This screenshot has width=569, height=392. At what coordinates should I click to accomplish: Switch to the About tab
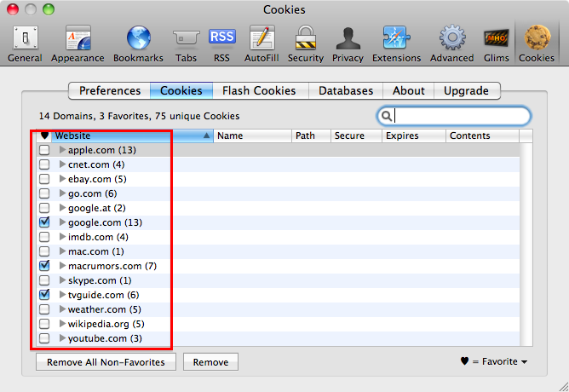[x=409, y=90]
